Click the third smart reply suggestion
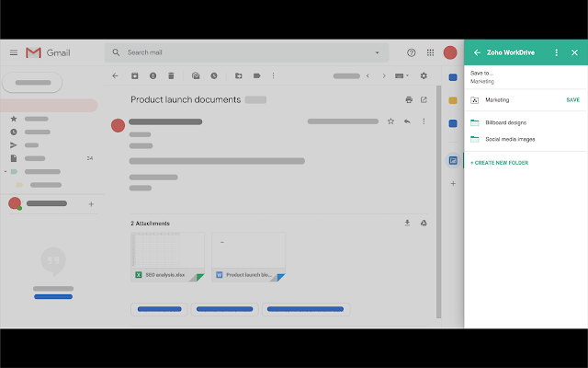The height and width of the screenshot is (368, 588). [306, 309]
